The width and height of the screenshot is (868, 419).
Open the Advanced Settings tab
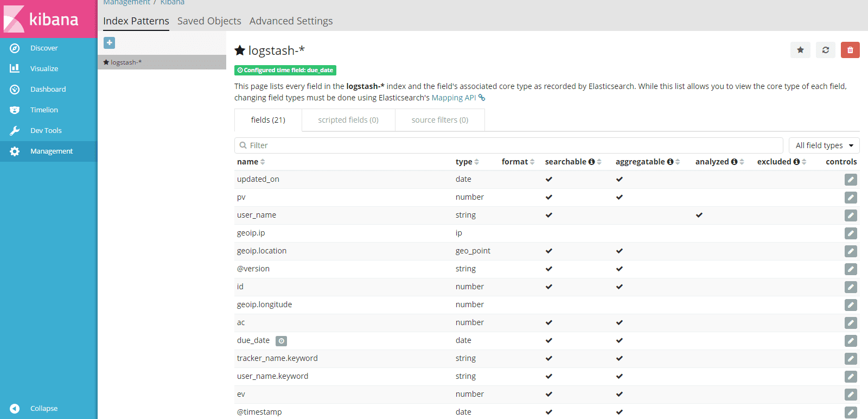(x=291, y=21)
